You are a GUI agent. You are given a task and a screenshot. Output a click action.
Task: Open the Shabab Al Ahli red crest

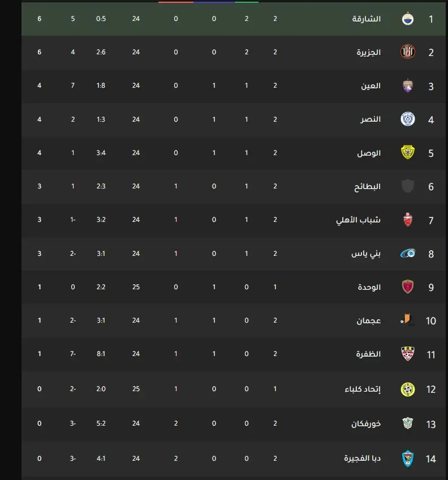(x=408, y=220)
